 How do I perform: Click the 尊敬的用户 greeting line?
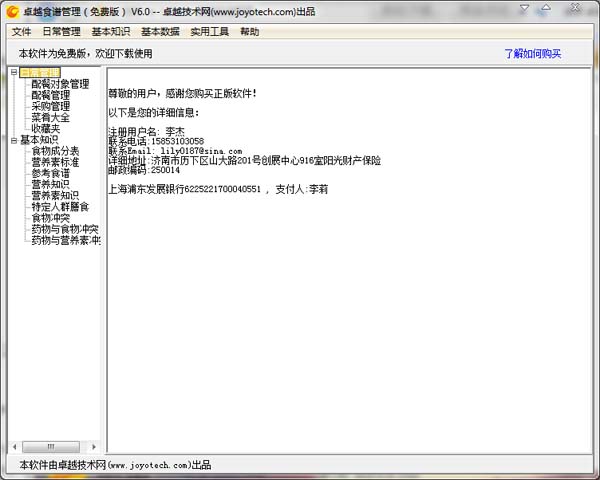(x=182, y=93)
